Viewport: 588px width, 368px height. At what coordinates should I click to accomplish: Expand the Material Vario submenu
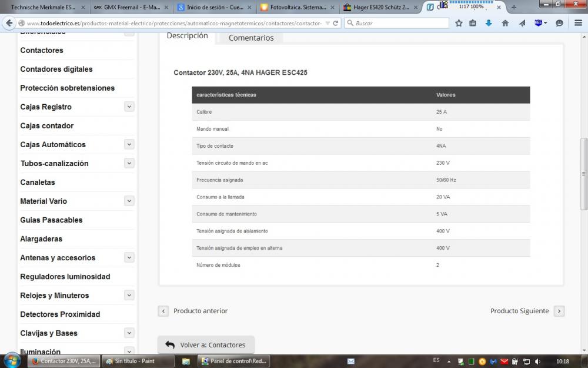point(129,201)
